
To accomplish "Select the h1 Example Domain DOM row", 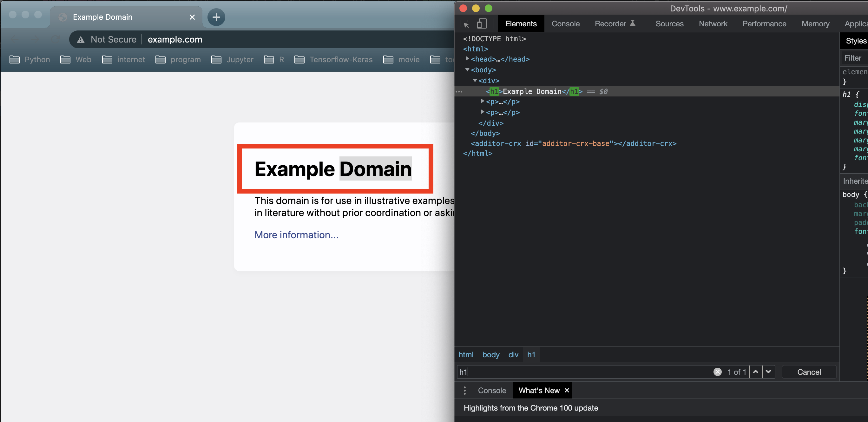I will [647, 91].
